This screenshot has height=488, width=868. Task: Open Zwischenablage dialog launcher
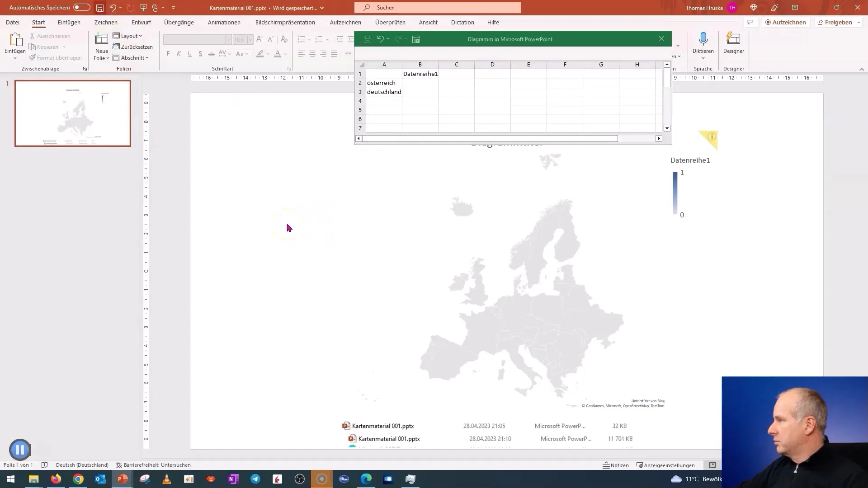(x=85, y=69)
